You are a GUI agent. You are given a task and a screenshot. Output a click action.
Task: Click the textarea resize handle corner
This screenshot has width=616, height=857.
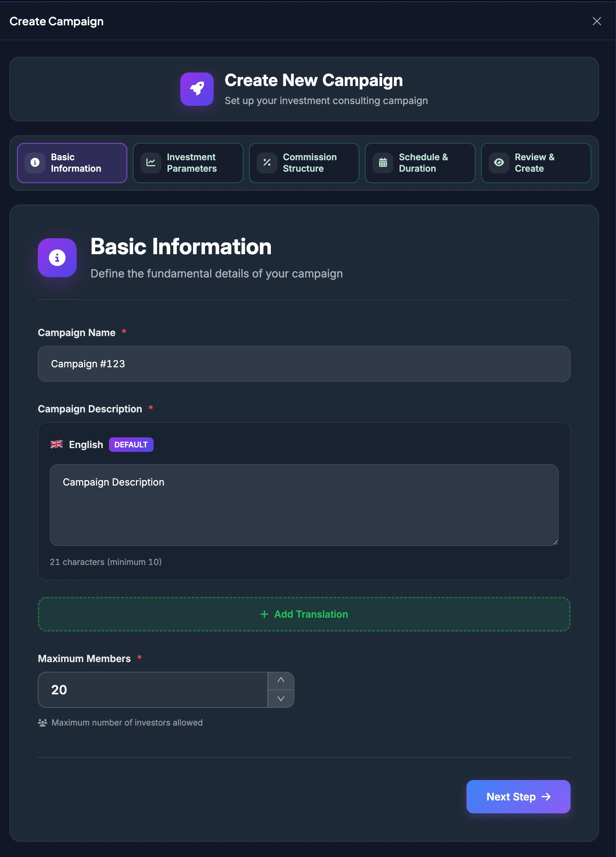[555, 542]
